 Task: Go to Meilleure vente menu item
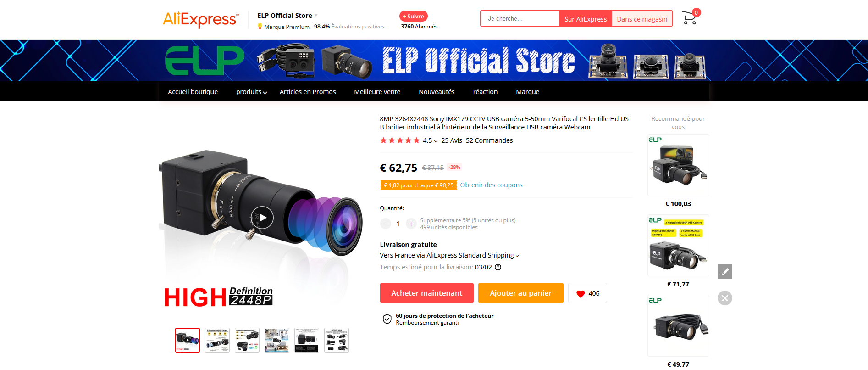[x=377, y=92]
